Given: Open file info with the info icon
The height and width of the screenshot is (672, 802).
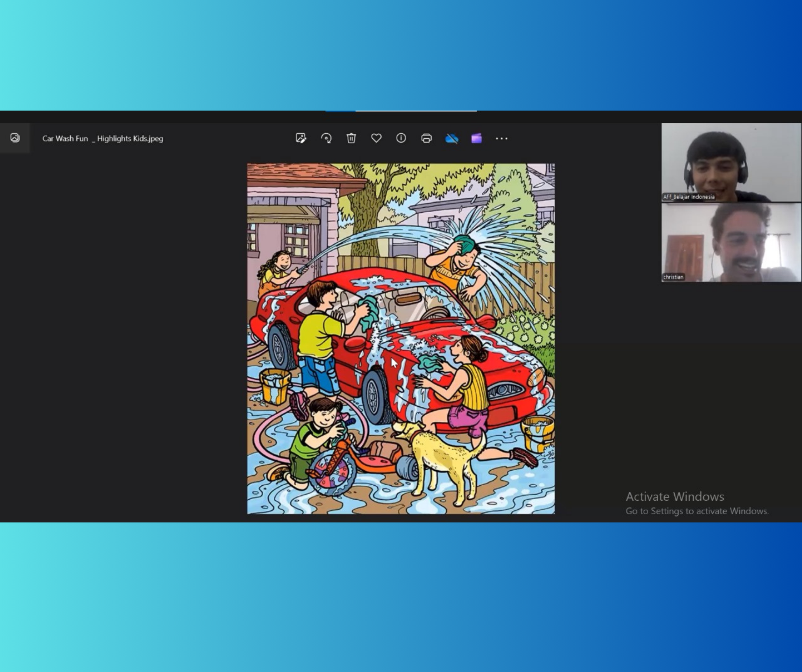Looking at the screenshot, I should (401, 138).
